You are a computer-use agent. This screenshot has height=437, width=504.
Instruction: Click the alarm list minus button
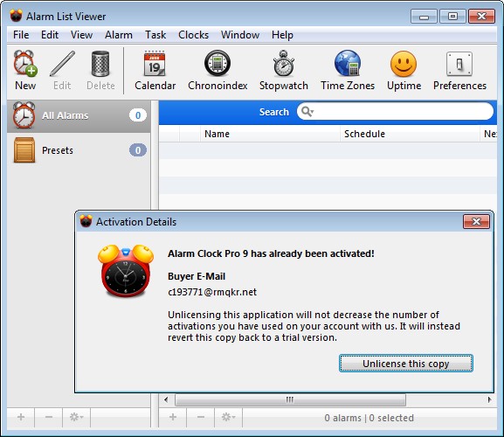click(x=201, y=418)
